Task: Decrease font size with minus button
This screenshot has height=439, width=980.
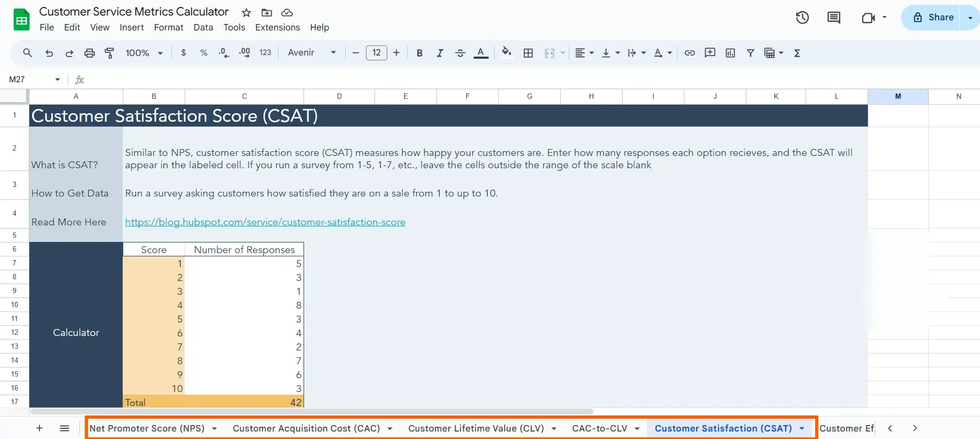Action: (356, 53)
